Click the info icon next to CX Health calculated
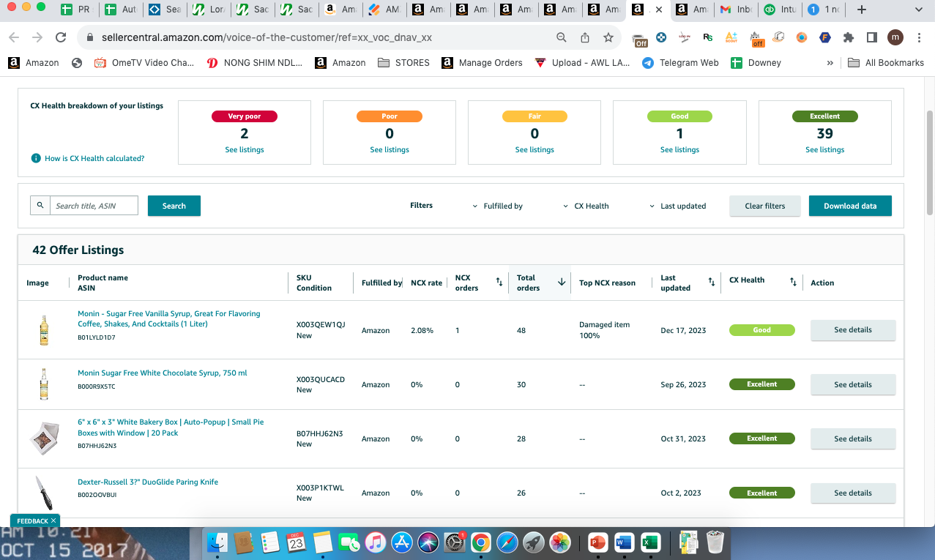 (35, 158)
